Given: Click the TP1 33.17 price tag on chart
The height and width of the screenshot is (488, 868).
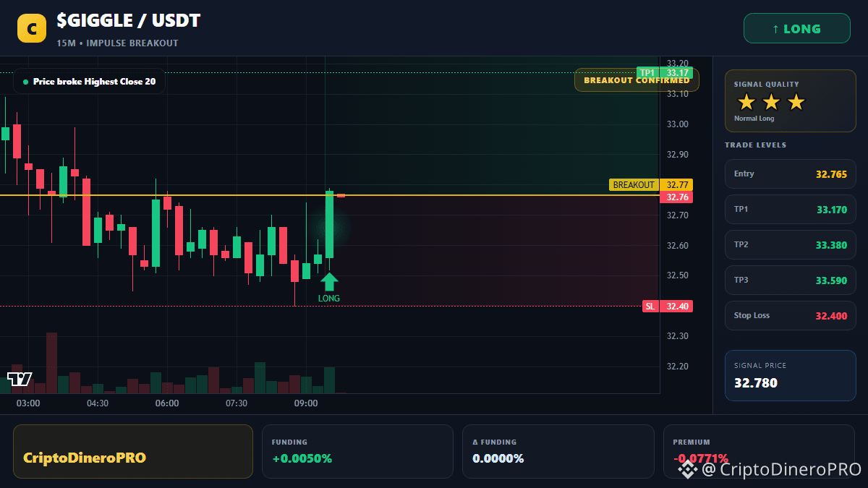Looking at the screenshot, I should coord(665,72).
